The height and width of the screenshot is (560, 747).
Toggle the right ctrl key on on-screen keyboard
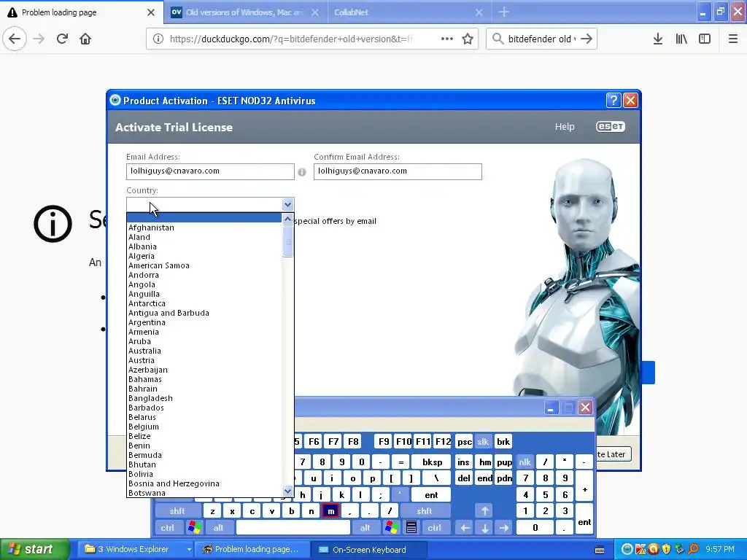coord(434,528)
